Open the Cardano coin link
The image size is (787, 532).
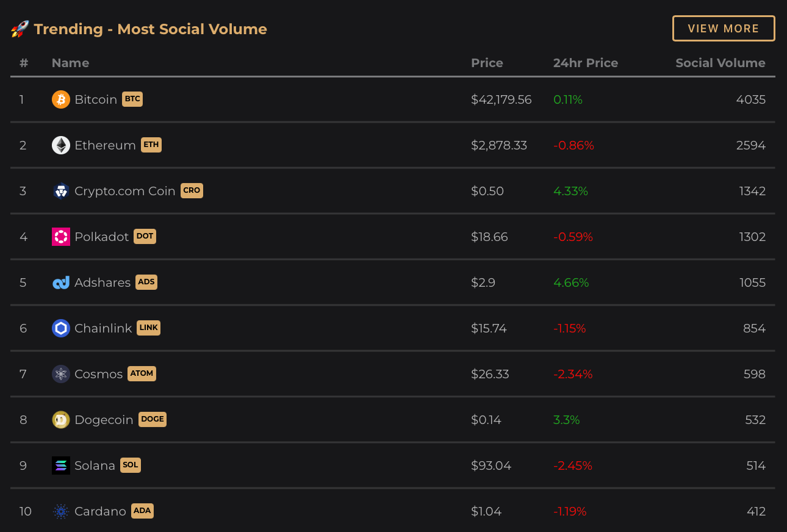[x=100, y=511]
